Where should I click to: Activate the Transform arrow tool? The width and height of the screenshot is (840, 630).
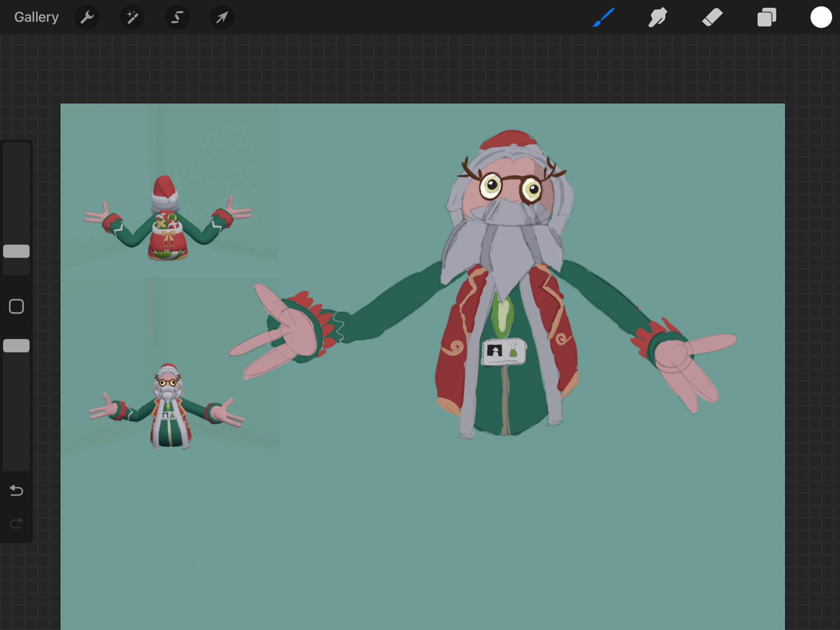222,17
